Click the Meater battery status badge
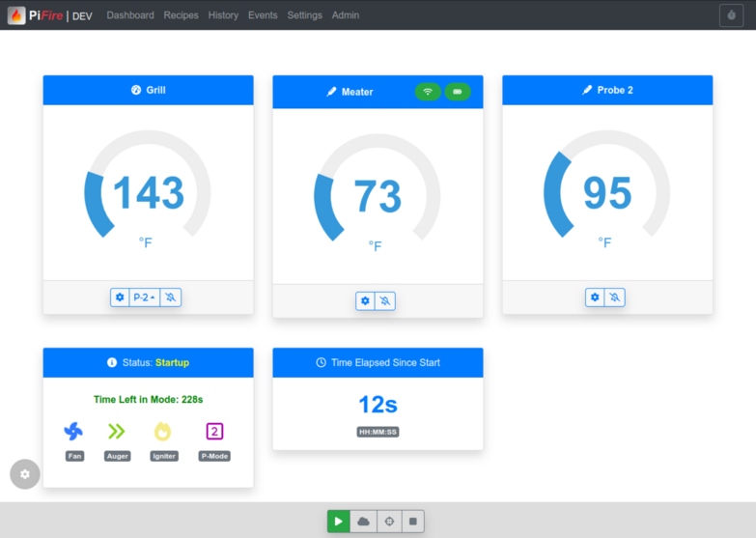This screenshot has width=756, height=538. click(x=458, y=92)
